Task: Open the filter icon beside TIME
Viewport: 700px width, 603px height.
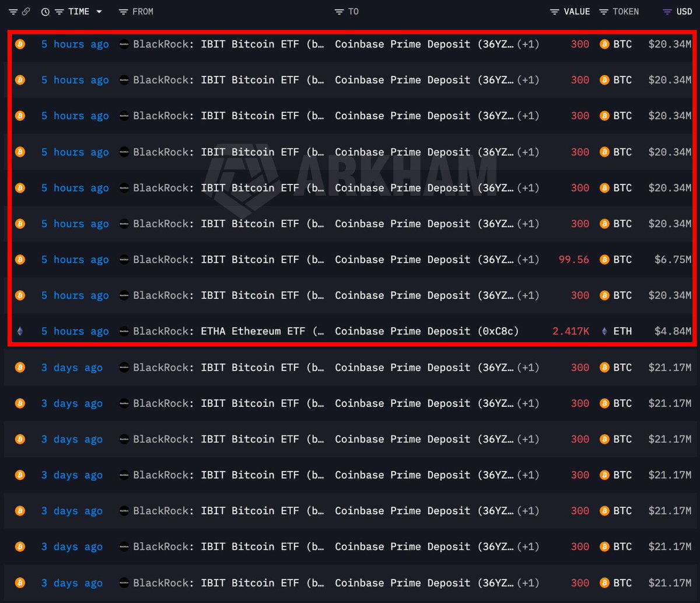Action: point(59,12)
